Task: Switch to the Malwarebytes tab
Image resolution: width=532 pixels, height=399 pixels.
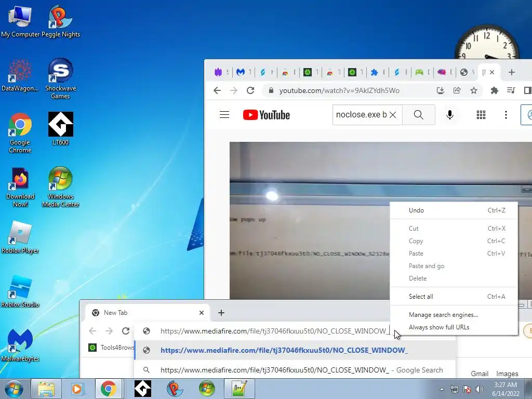Action: (244, 72)
